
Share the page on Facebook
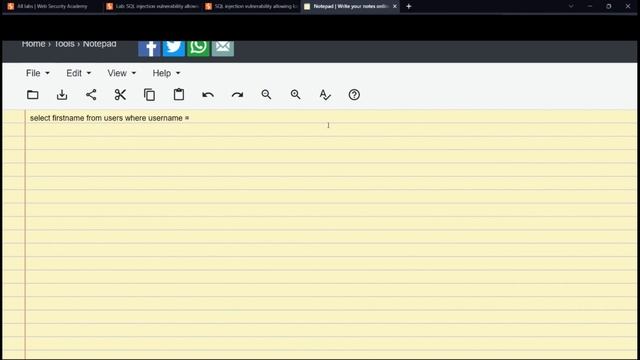coord(149,48)
